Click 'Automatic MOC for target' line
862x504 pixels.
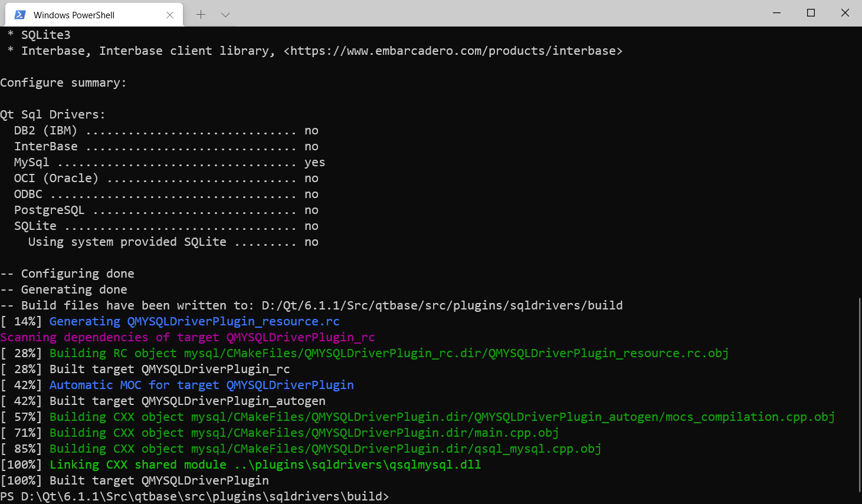pos(177,385)
